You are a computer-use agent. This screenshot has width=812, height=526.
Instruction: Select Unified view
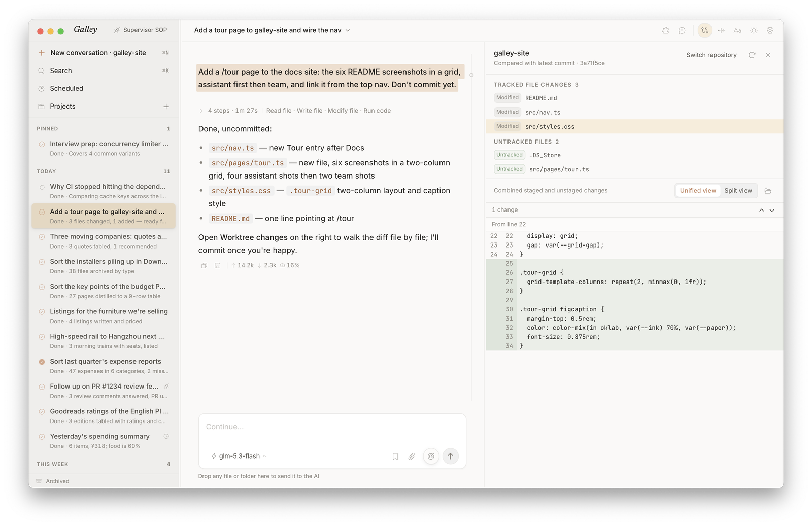point(698,191)
